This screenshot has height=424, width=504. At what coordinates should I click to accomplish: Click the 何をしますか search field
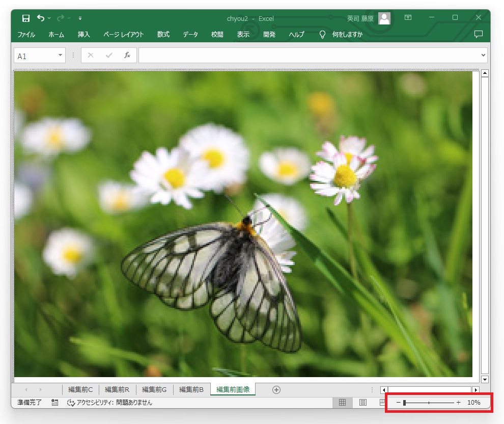coord(347,35)
